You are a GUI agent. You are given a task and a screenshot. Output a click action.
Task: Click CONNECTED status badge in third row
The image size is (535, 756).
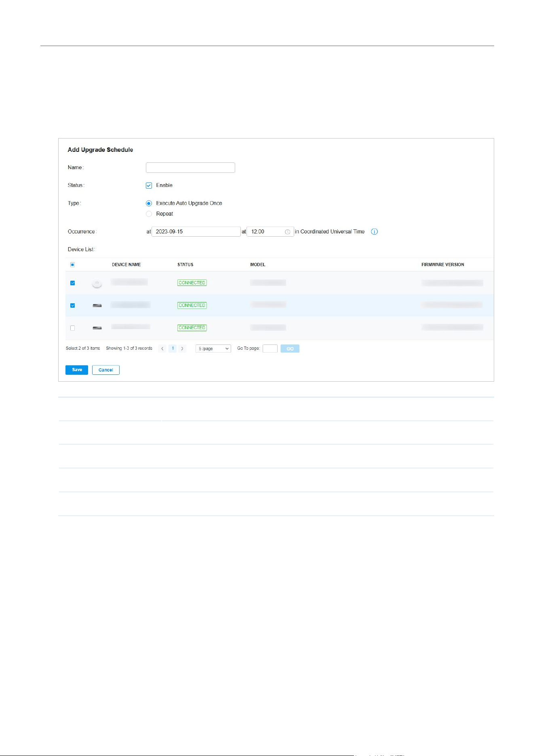(x=192, y=328)
